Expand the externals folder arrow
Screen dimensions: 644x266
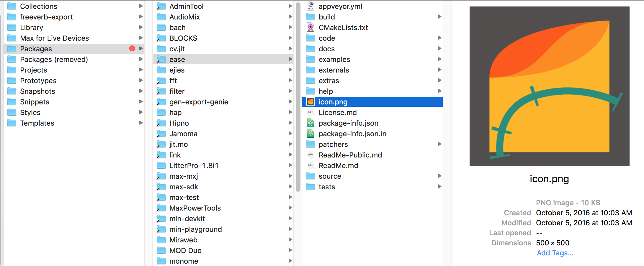click(x=439, y=70)
